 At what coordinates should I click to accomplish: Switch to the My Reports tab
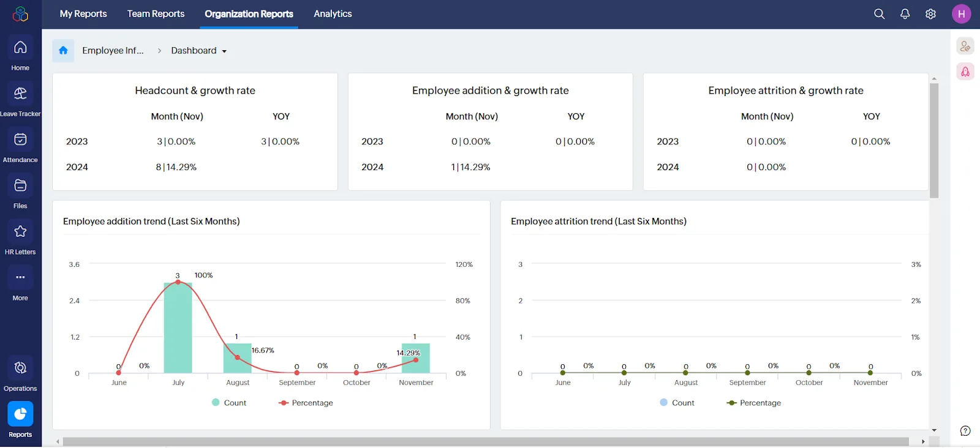(x=83, y=14)
